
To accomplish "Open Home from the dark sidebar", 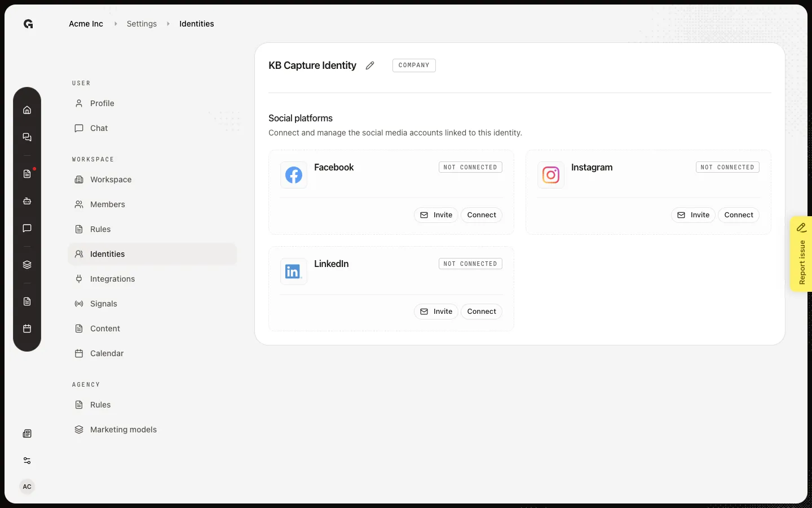I will (x=27, y=110).
